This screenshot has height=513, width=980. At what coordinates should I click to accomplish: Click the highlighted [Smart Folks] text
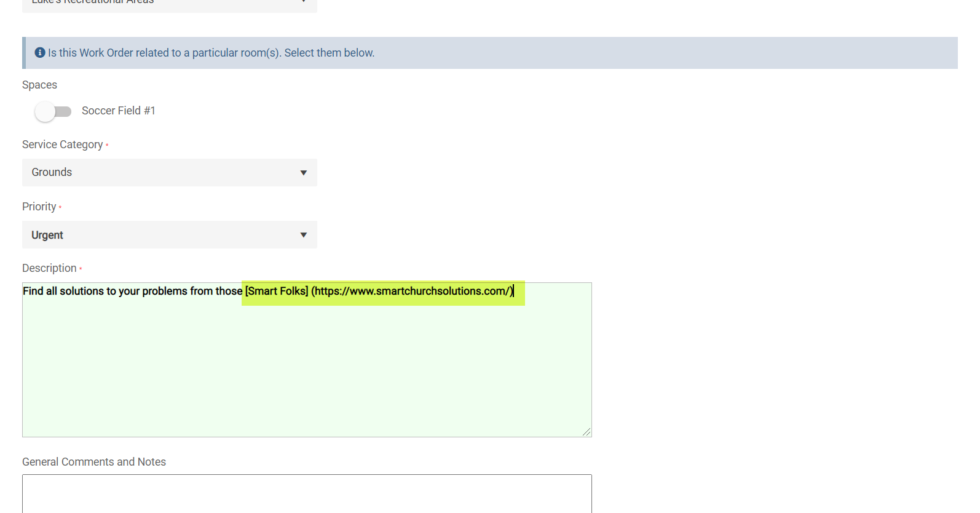point(277,291)
